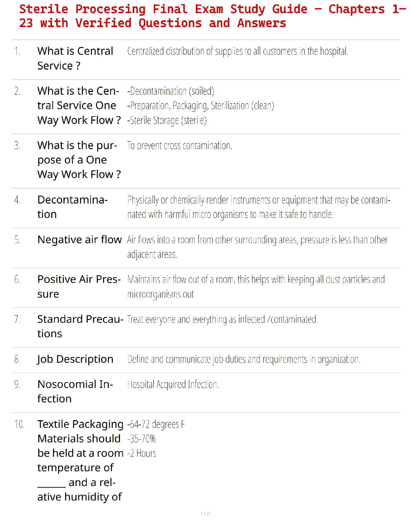The width and height of the screenshot is (411, 532).
Task: Click the "Standard Precautions" term
Action: [x=80, y=326]
